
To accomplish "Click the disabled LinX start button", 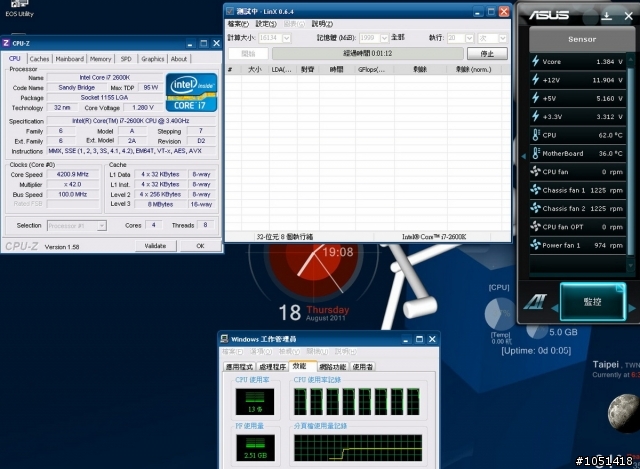I will pyautogui.click(x=248, y=53).
